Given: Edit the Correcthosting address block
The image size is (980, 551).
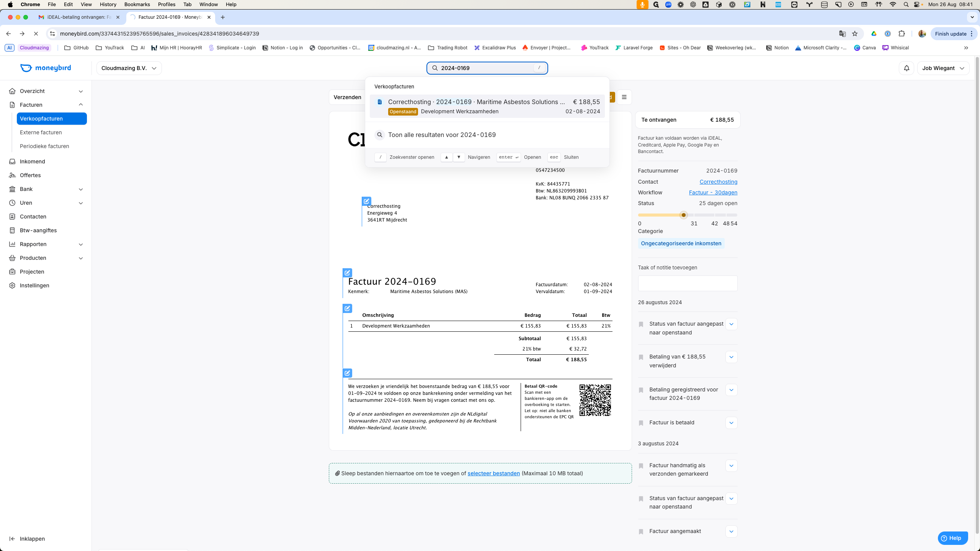Looking at the screenshot, I should pyautogui.click(x=366, y=201).
